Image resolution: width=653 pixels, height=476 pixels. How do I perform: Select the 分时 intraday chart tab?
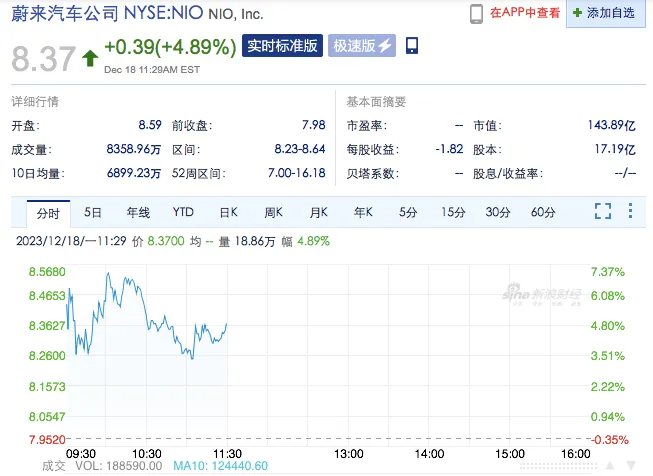47,212
